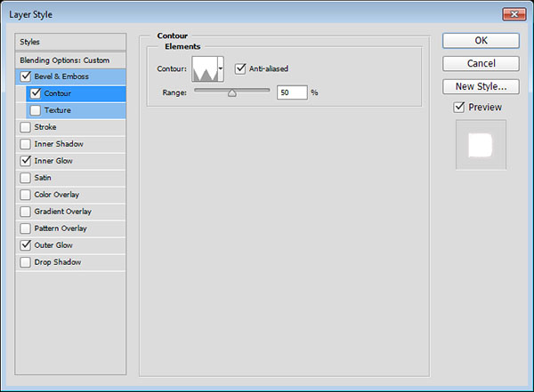
Task: Close the Layer Style dialog
Action: (x=514, y=14)
